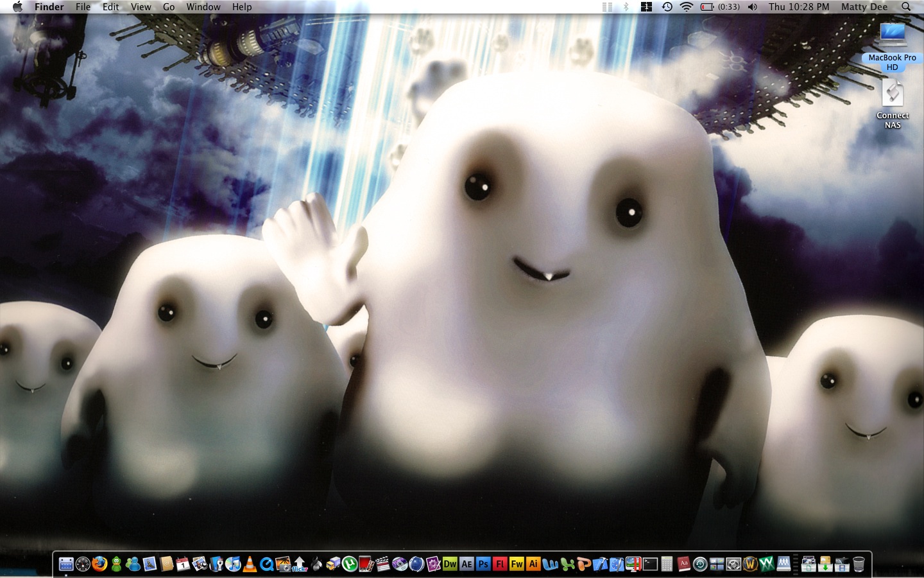The height and width of the screenshot is (578, 924).
Task: Open Documents stack in the Dock
Action: tap(809, 564)
